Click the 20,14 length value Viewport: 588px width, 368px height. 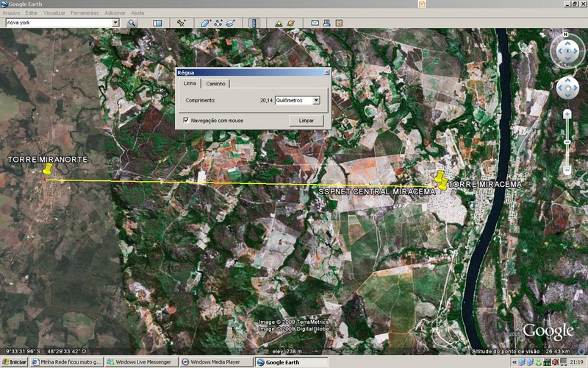click(266, 100)
